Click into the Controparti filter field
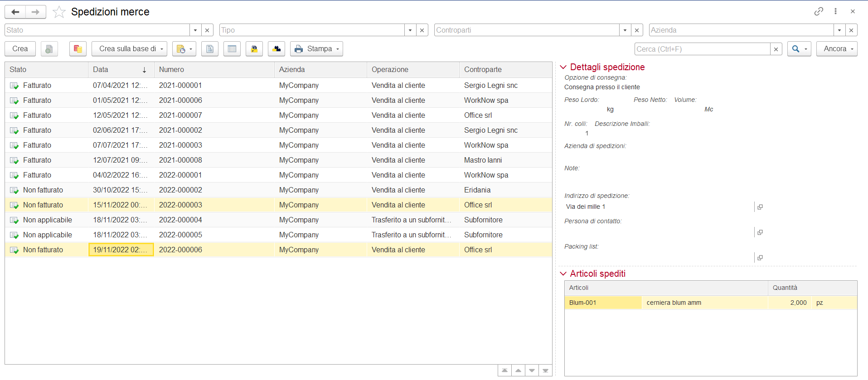 point(527,30)
